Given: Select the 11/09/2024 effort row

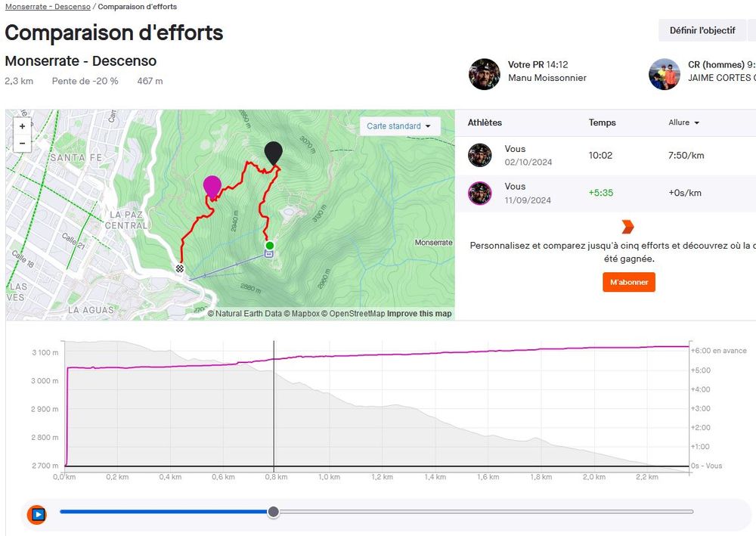Looking at the screenshot, I should tap(605, 193).
